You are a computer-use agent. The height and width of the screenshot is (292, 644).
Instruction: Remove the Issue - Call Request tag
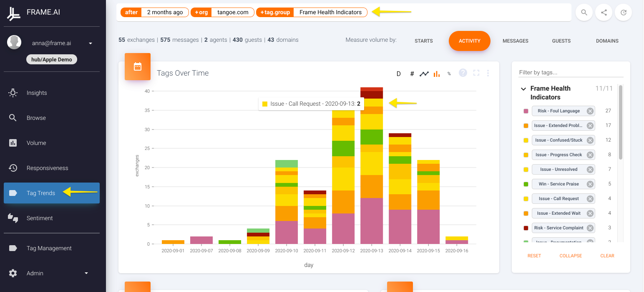click(590, 199)
